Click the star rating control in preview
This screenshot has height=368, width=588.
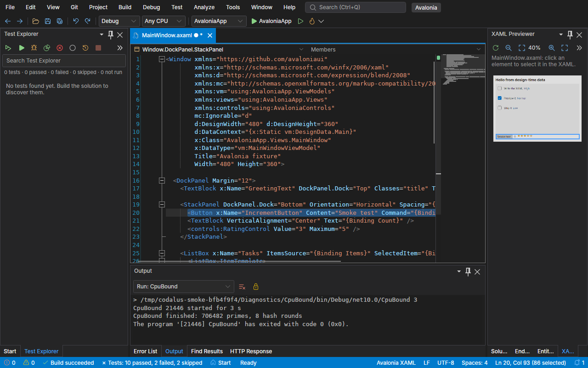pyautogui.click(x=524, y=136)
